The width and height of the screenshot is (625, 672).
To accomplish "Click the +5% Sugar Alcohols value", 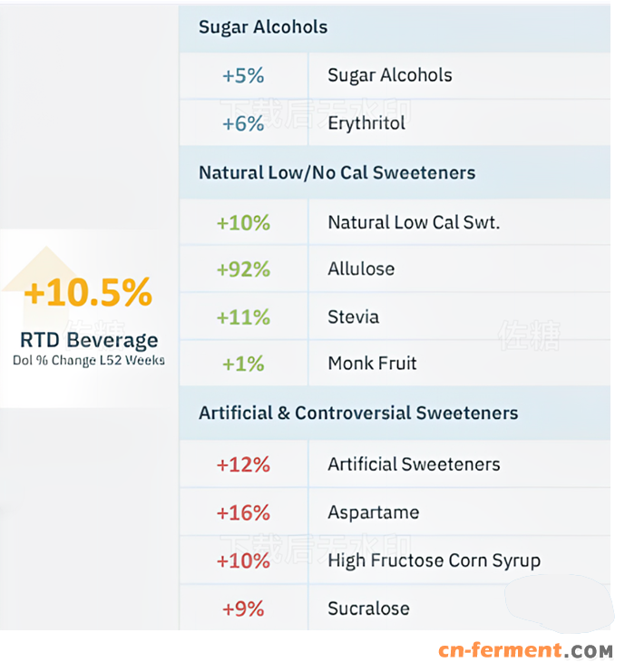I will [x=243, y=75].
